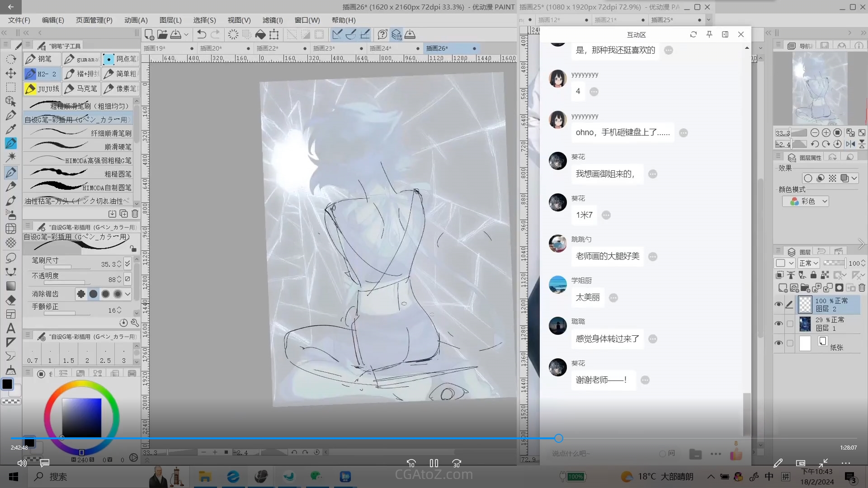Click the move layer tool

(11, 73)
